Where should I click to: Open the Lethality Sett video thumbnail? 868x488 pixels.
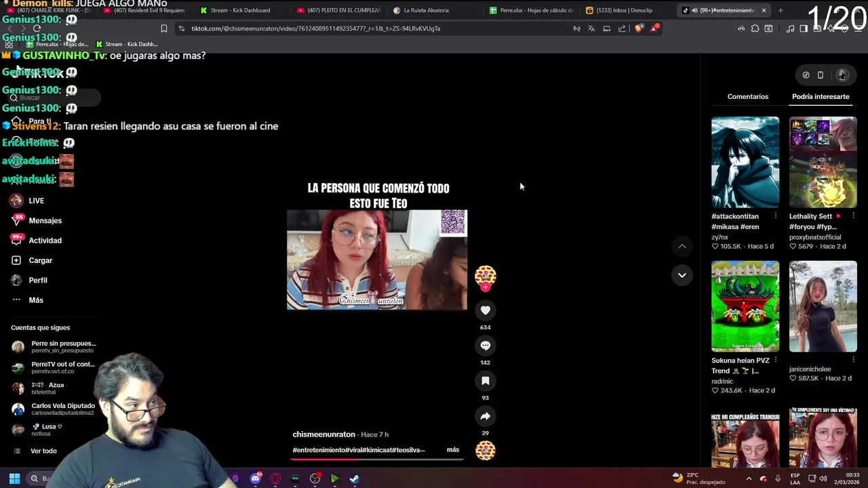(823, 163)
